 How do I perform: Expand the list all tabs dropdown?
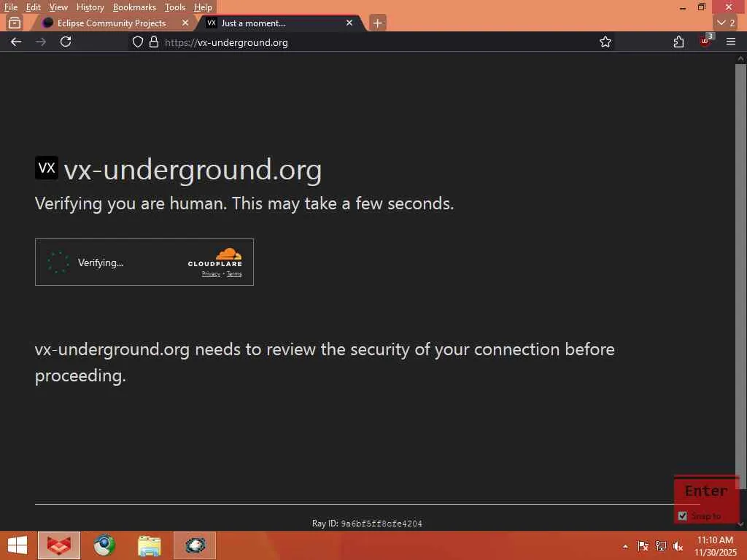(726, 23)
